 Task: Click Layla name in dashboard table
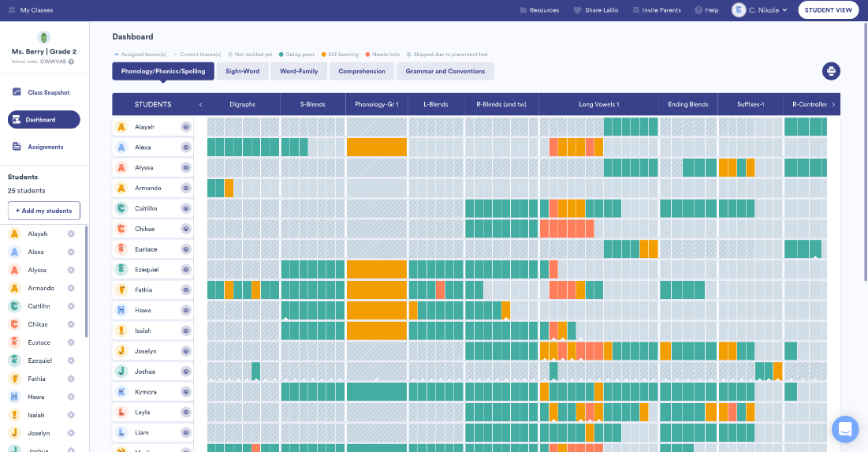pyautogui.click(x=142, y=412)
